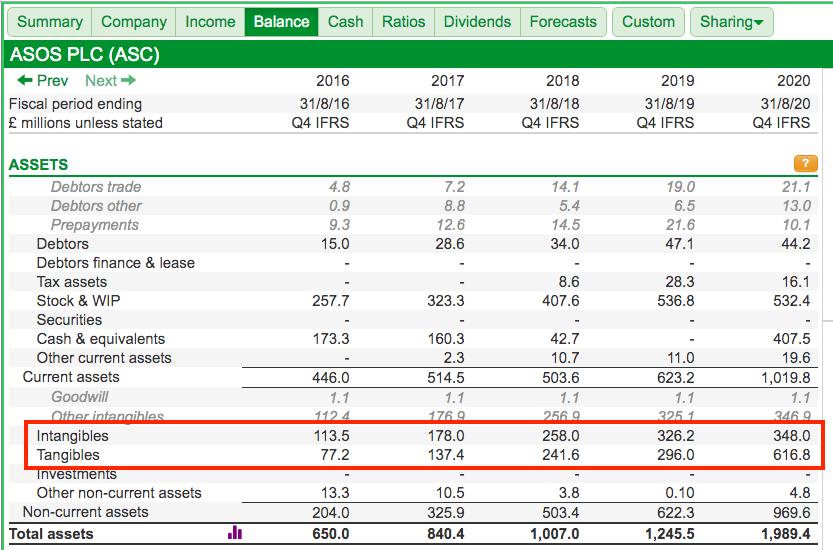
Task: Click the Other non-current assets label
Action: tap(119, 493)
